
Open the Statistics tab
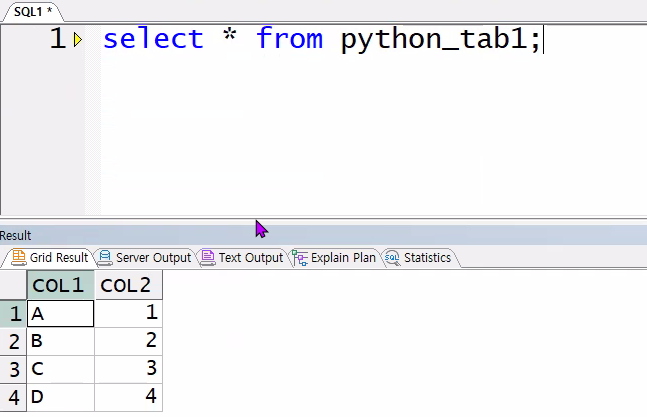point(419,258)
